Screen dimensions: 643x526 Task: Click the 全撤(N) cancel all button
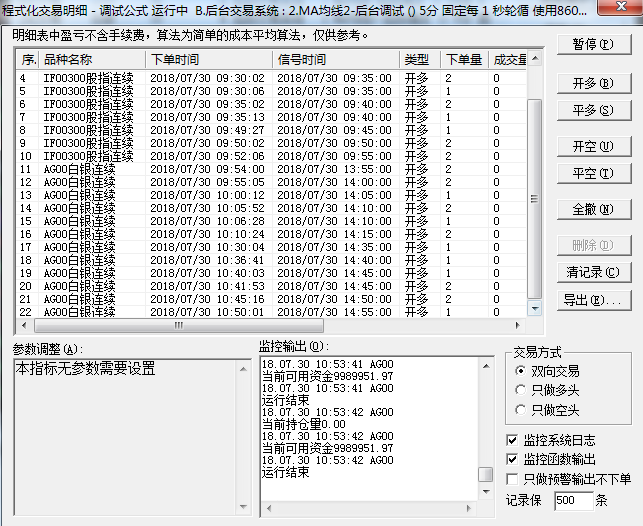[x=593, y=209]
